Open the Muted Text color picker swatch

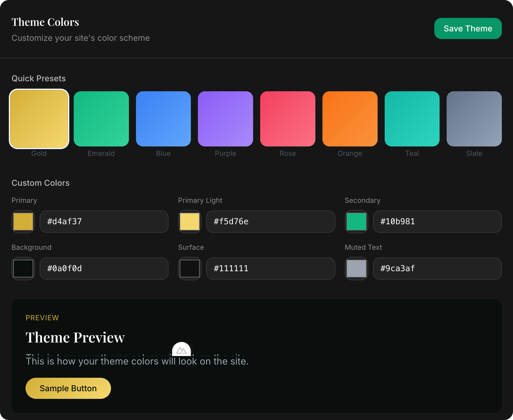[x=356, y=269]
